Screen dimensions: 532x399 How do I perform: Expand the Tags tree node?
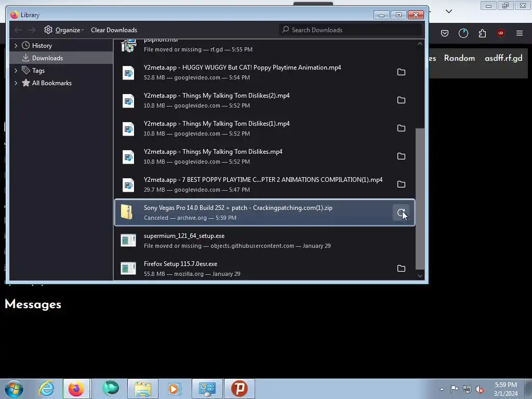(x=16, y=71)
